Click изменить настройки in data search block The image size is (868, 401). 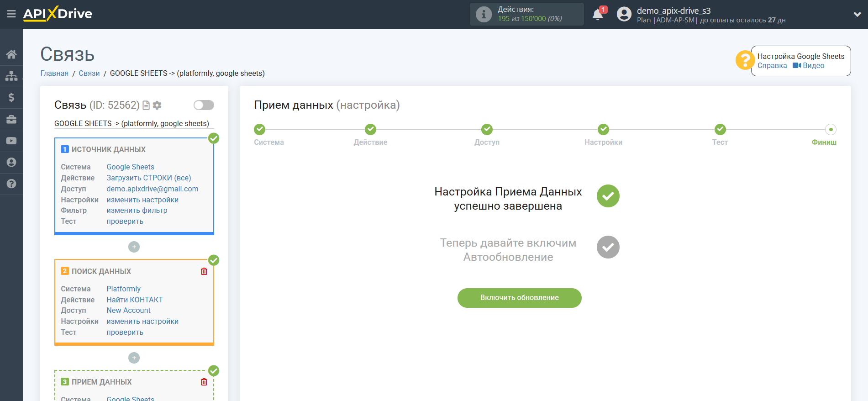coord(142,321)
